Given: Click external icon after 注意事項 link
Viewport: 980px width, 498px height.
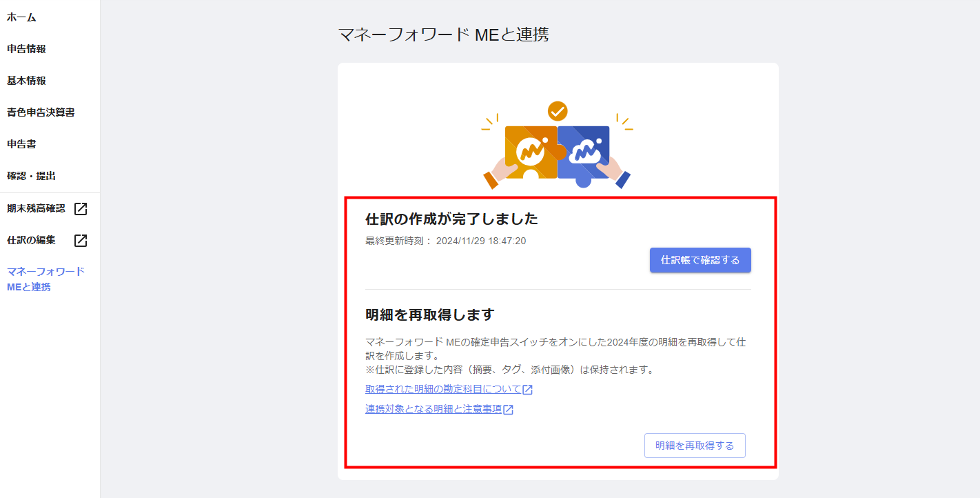Looking at the screenshot, I should pyautogui.click(x=509, y=410).
